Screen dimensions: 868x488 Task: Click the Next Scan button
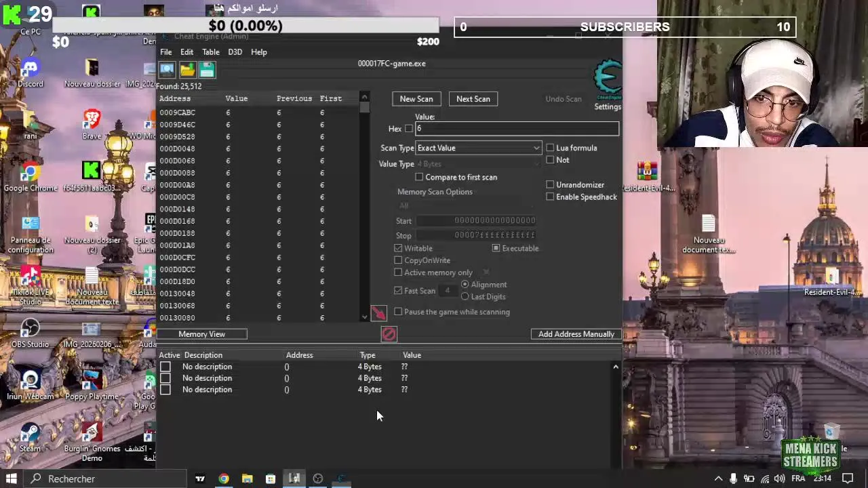pyautogui.click(x=473, y=99)
